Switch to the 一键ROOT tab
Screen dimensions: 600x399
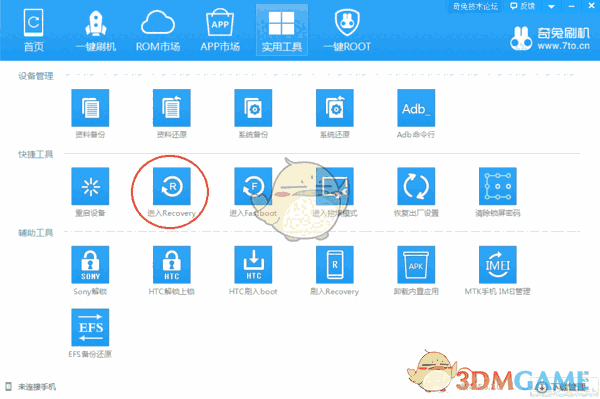[x=347, y=30]
